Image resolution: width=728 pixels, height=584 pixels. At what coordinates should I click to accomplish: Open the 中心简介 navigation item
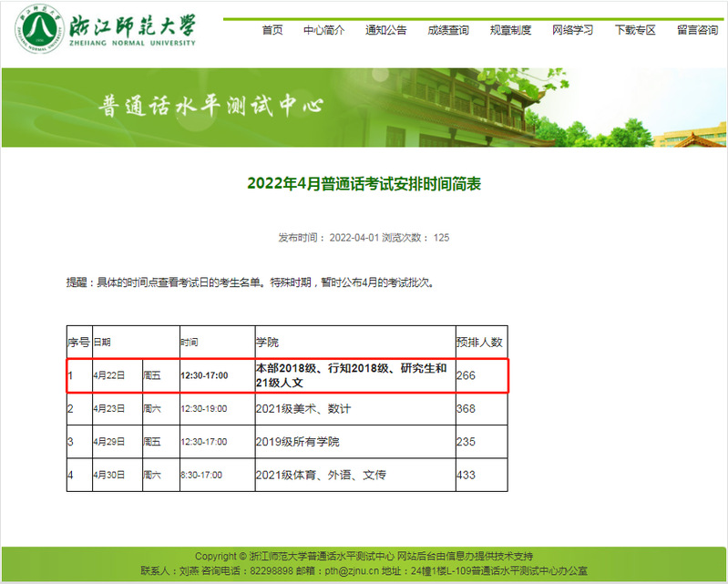coord(324,30)
